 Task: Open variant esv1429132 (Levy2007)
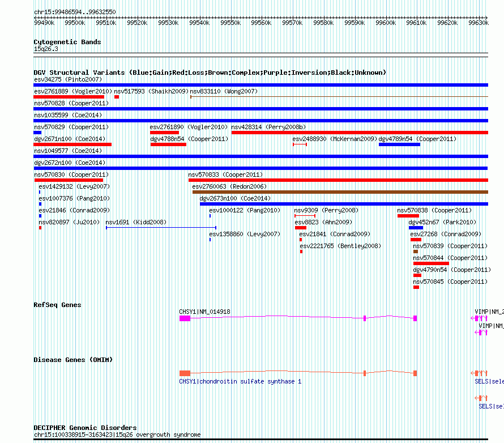[74, 186]
